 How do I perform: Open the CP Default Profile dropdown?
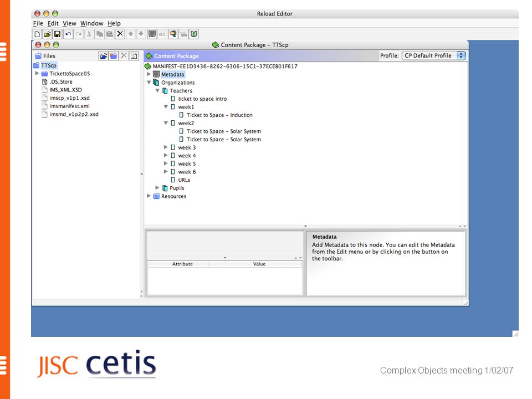[433, 55]
